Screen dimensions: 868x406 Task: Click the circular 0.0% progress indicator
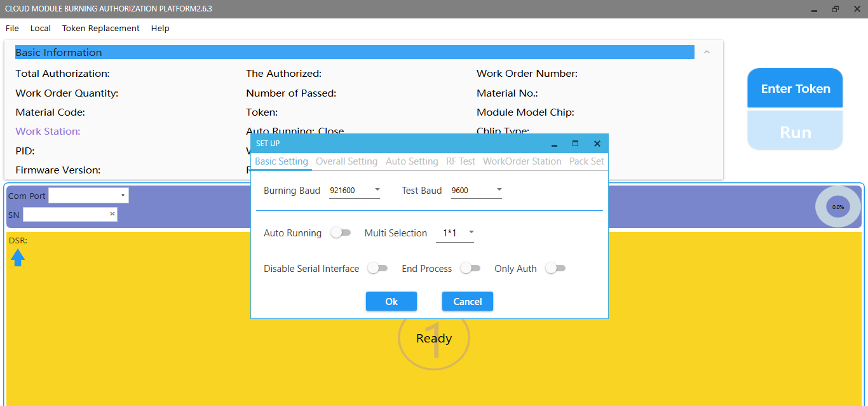[x=838, y=207]
